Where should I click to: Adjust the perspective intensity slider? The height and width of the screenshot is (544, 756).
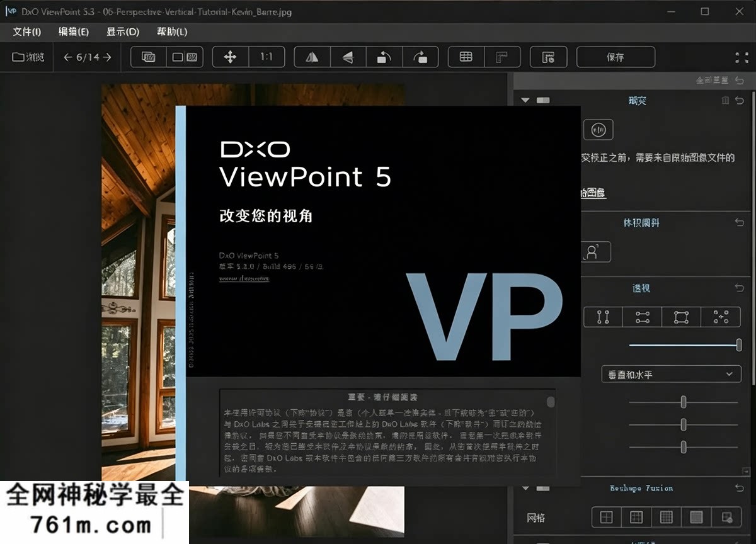click(x=685, y=345)
